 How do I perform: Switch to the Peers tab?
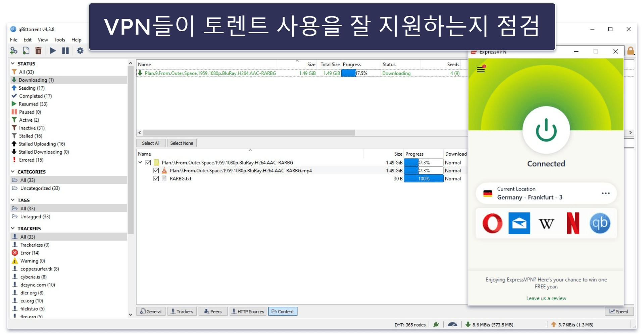[213, 311]
